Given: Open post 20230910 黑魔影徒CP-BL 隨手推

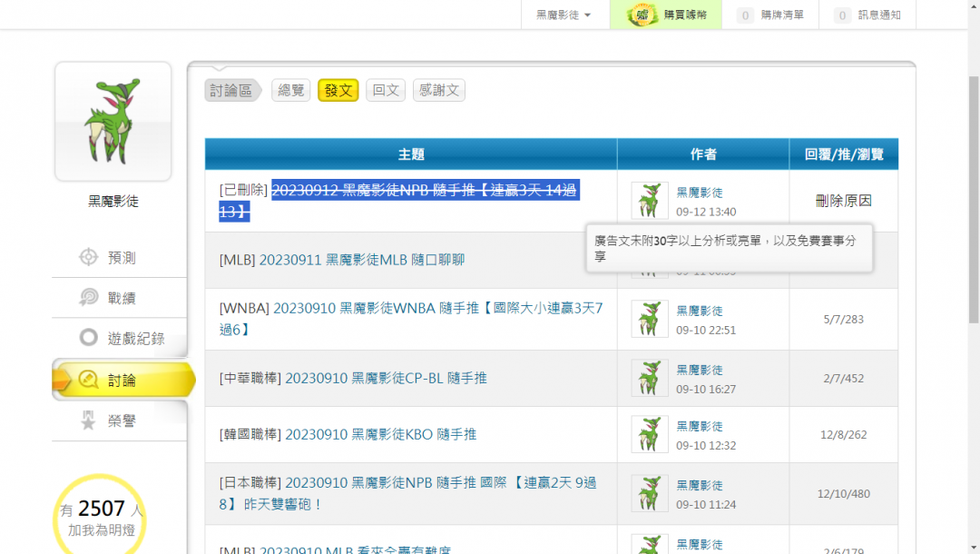Looking at the screenshot, I should tap(386, 379).
